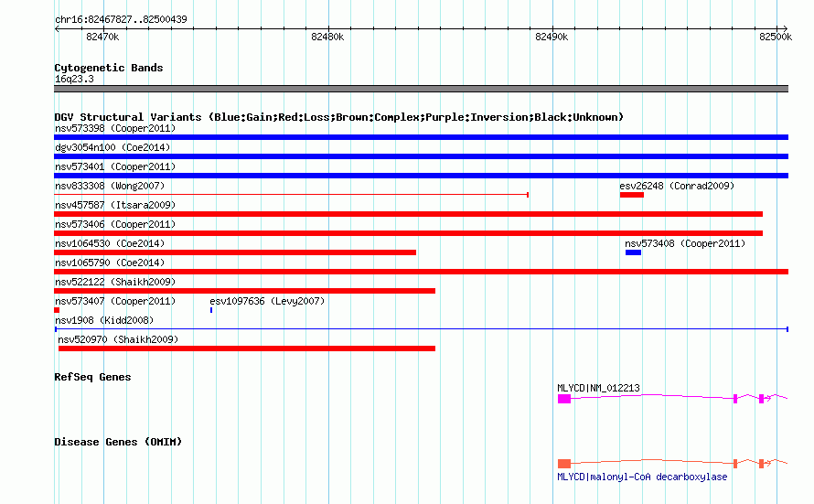Click the 82490k ruler position label

click(552, 37)
